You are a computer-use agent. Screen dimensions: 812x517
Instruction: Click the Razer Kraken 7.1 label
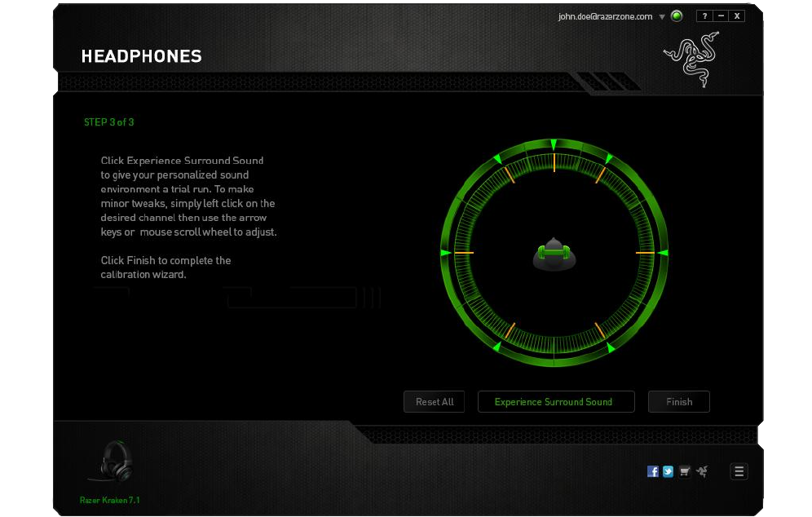point(110,500)
